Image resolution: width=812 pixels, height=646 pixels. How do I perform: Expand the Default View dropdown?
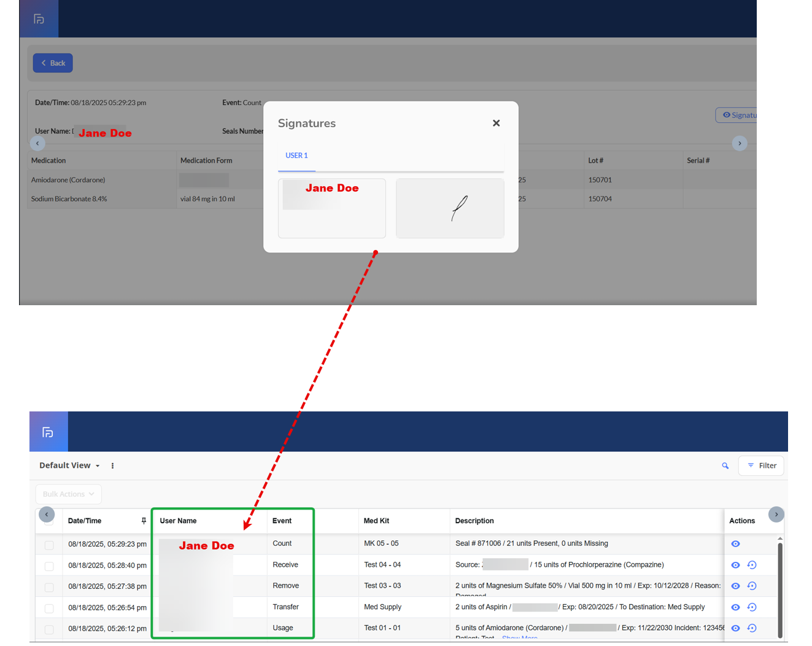pyautogui.click(x=69, y=466)
